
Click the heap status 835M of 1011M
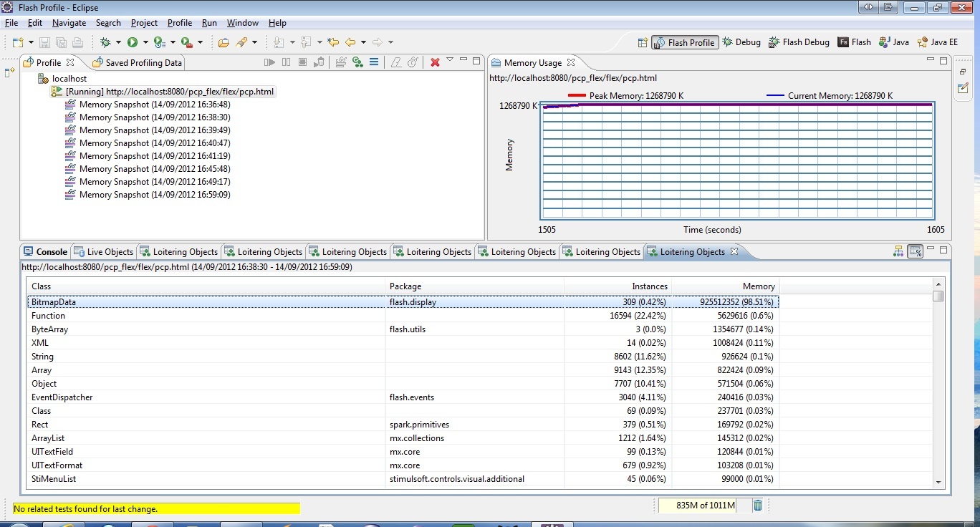coord(706,506)
